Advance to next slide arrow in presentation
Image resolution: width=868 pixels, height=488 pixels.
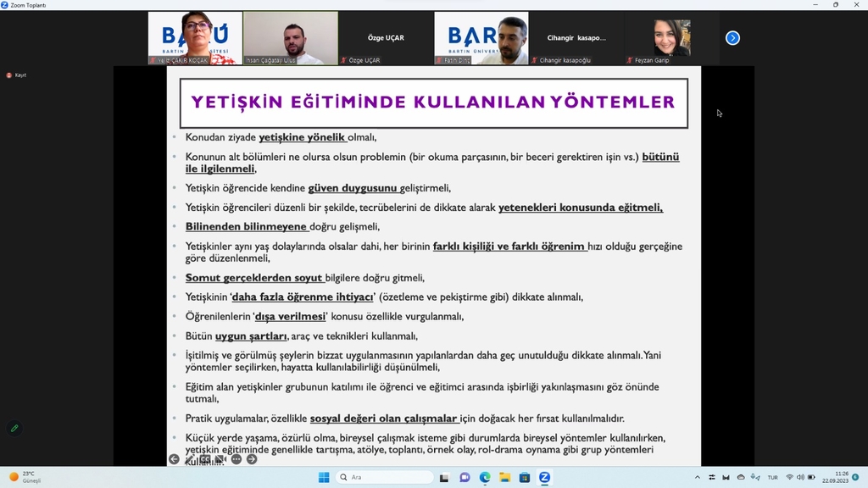252,459
